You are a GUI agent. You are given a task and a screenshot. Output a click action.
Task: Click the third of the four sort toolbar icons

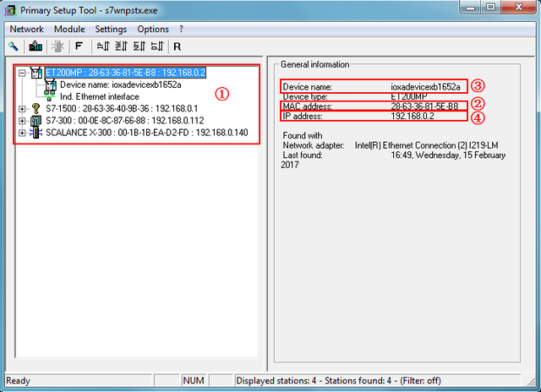pos(139,46)
